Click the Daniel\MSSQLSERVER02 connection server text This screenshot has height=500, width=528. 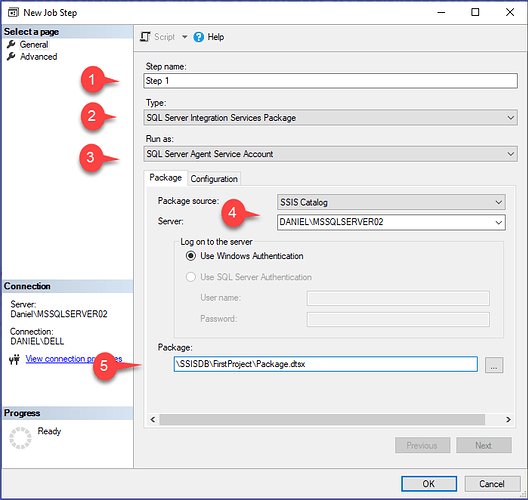point(59,314)
